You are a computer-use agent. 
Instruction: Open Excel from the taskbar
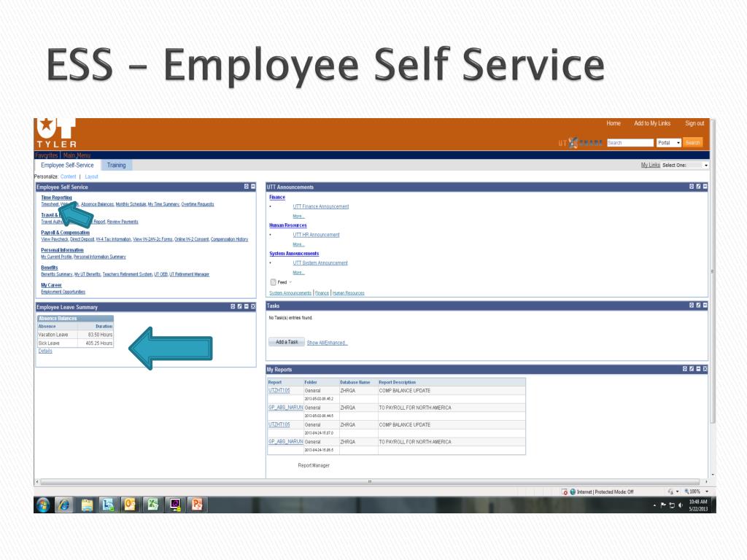tap(152, 505)
